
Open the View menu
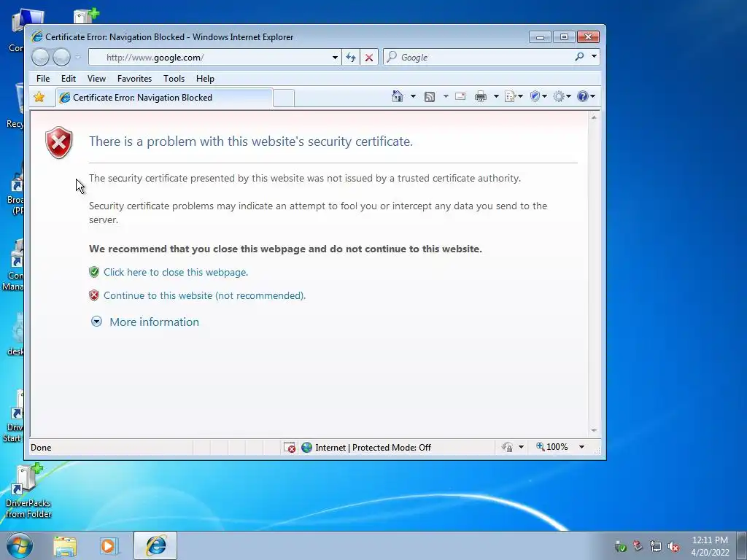(x=96, y=79)
